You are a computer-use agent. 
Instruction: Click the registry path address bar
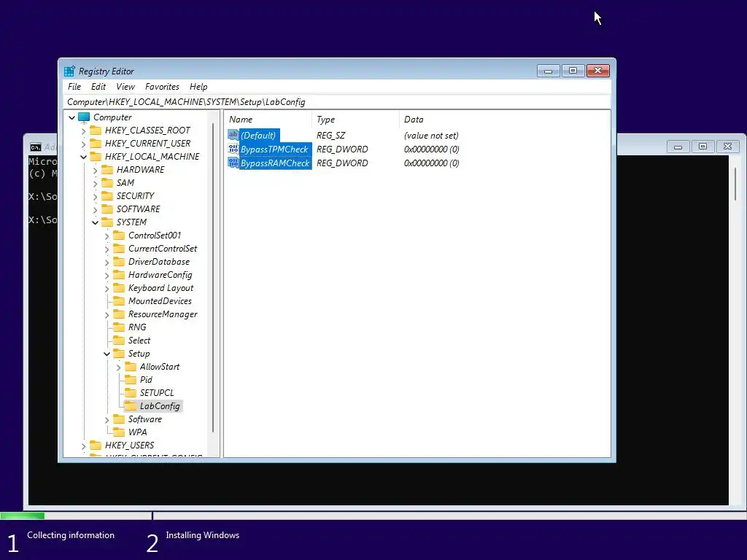tap(337, 102)
